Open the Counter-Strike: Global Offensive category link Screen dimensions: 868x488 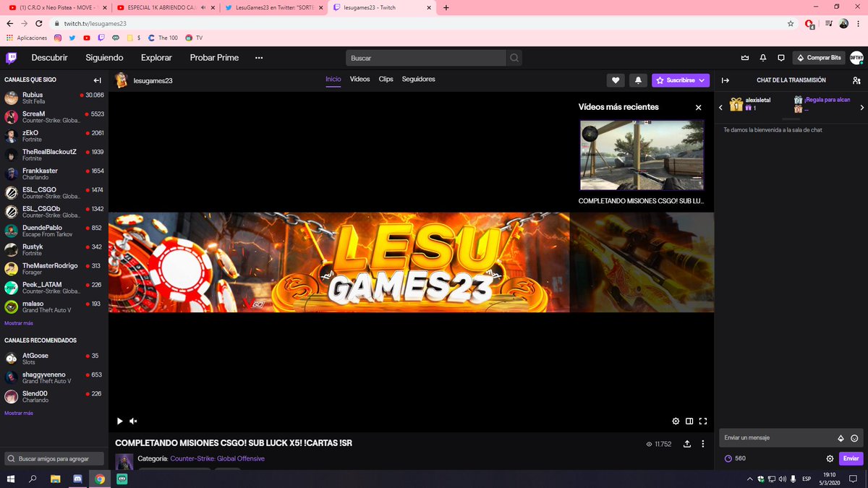pyautogui.click(x=217, y=458)
